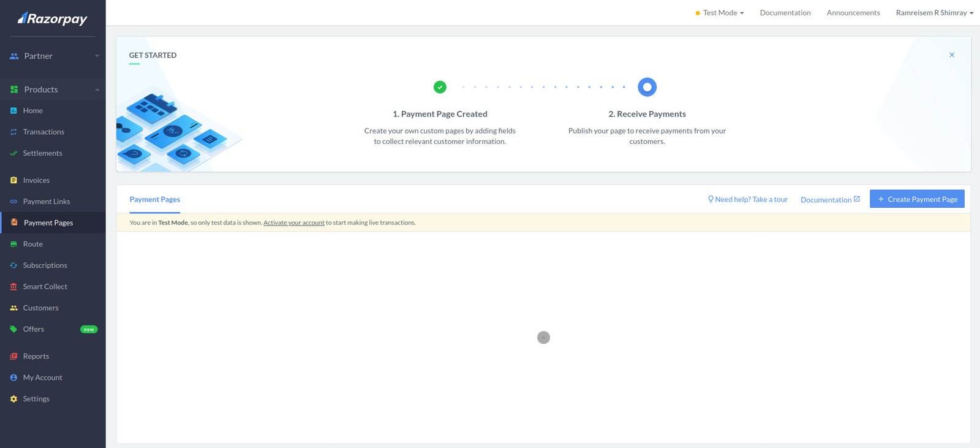Viewport: 980px width, 448px height.
Task: Close the Get Started panel
Action: click(952, 55)
